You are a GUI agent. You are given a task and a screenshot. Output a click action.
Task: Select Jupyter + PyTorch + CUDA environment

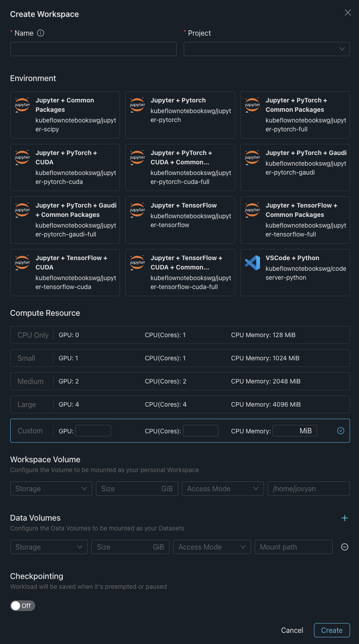[65, 167]
